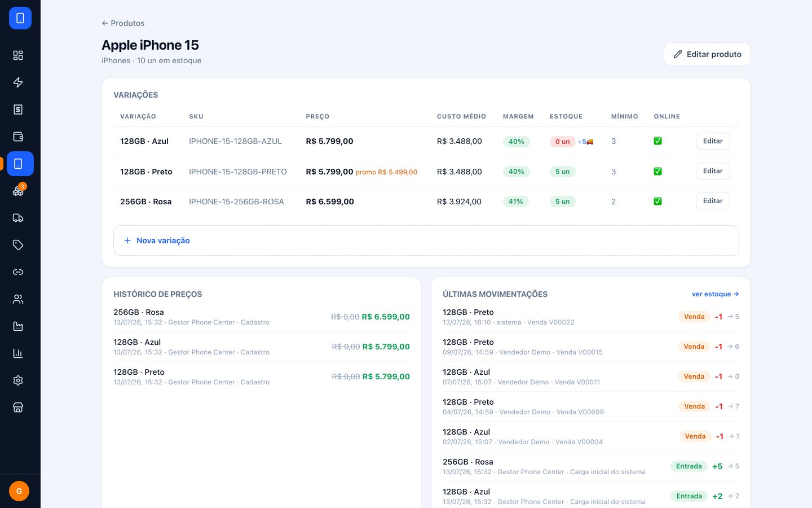Click the Últimas movimentações heading

coord(495,294)
